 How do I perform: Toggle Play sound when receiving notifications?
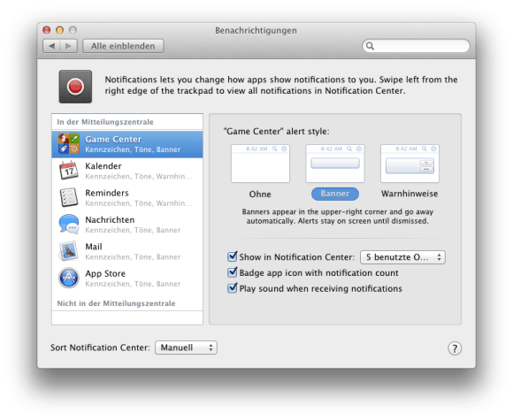pyautogui.click(x=232, y=288)
